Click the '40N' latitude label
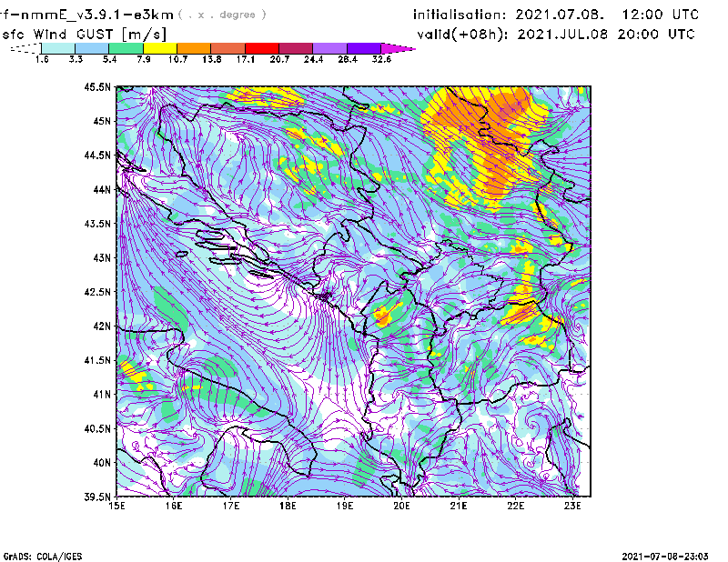 [102, 463]
